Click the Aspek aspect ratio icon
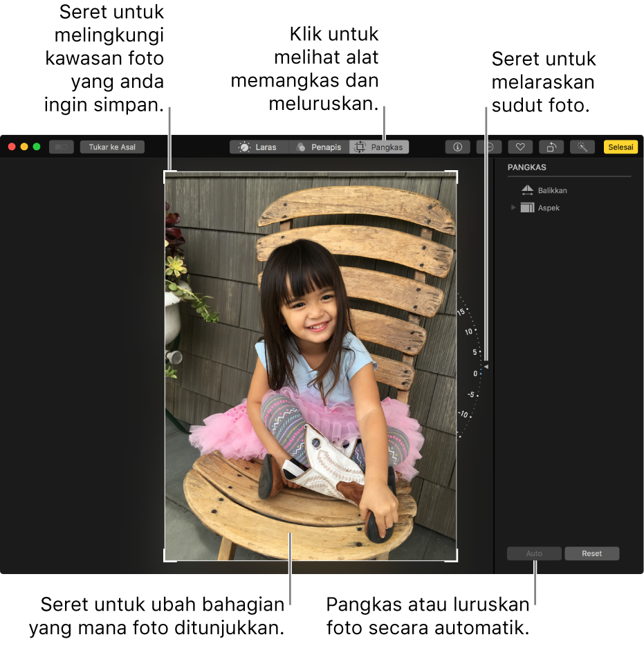Image resolution: width=644 pixels, height=646 pixels. point(527,207)
